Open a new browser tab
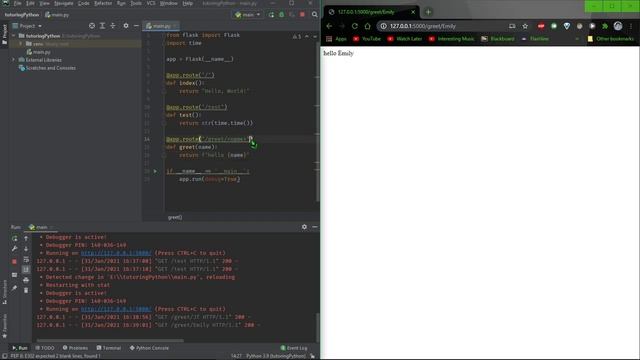The width and height of the screenshot is (640, 360). pos(428,12)
